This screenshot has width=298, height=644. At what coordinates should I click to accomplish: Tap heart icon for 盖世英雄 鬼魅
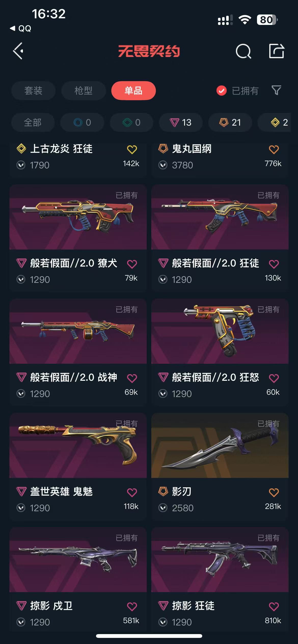[132, 492]
